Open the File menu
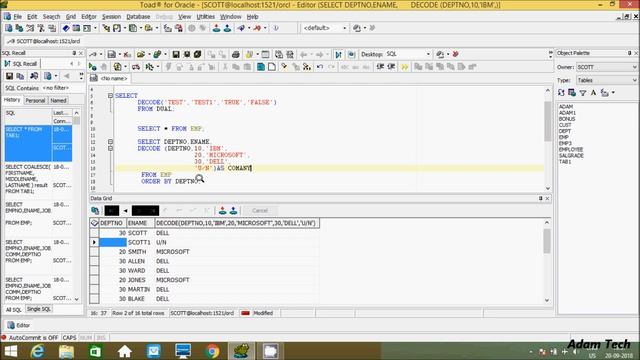Screen dimensions: 640x360 pyautogui.click(x=18, y=17)
